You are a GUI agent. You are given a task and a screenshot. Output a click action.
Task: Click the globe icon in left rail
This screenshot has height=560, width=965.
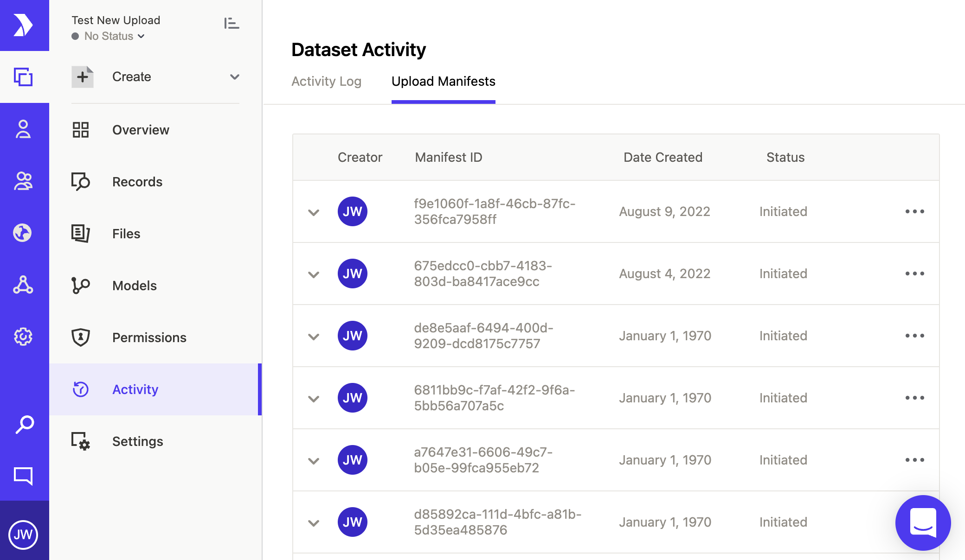[x=23, y=233]
